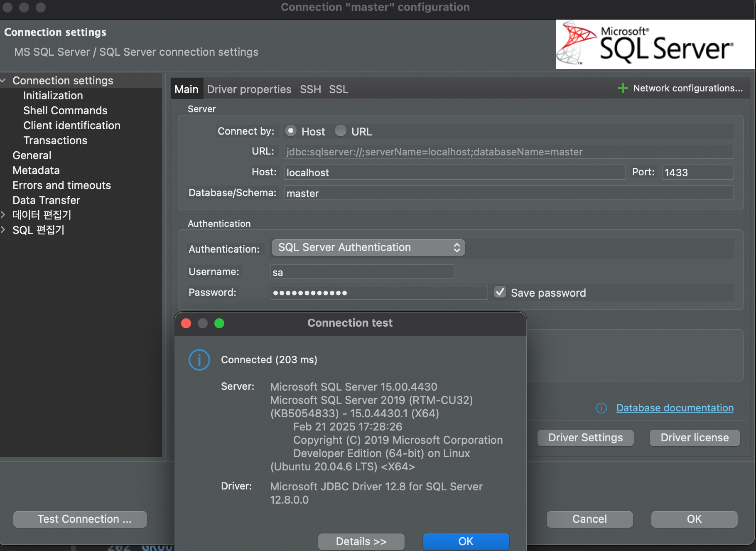Select Data Transfer in the left tree
The height and width of the screenshot is (551, 756).
click(47, 200)
